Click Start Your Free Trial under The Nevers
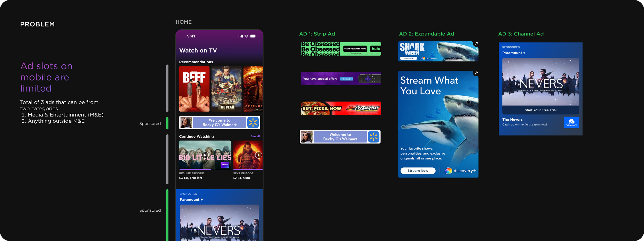This screenshot has width=644, height=241. coord(540,110)
